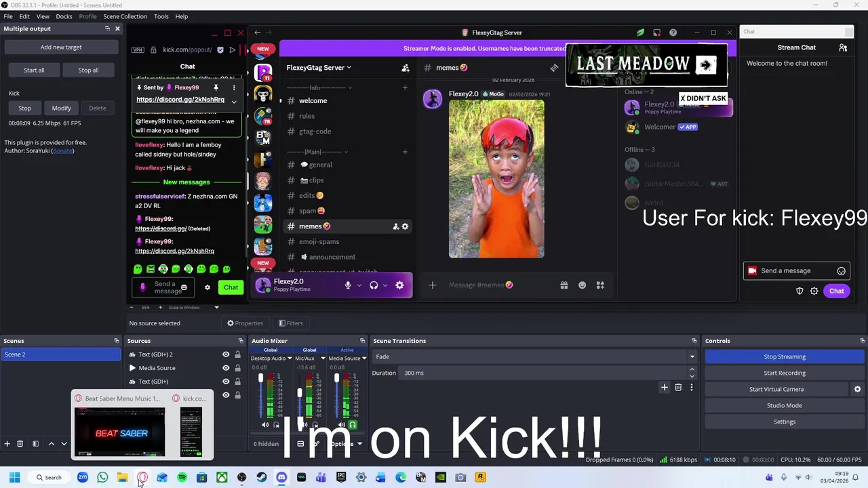Image resolution: width=868 pixels, height=488 pixels.
Task: Open Discord user settings gear
Action: coord(399,285)
